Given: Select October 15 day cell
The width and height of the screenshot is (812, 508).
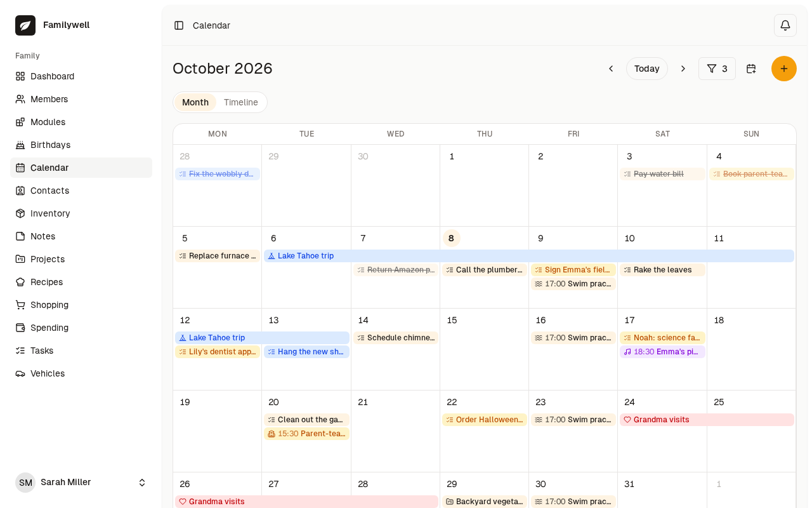Looking at the screenshot, I should [x=484, y=349].
